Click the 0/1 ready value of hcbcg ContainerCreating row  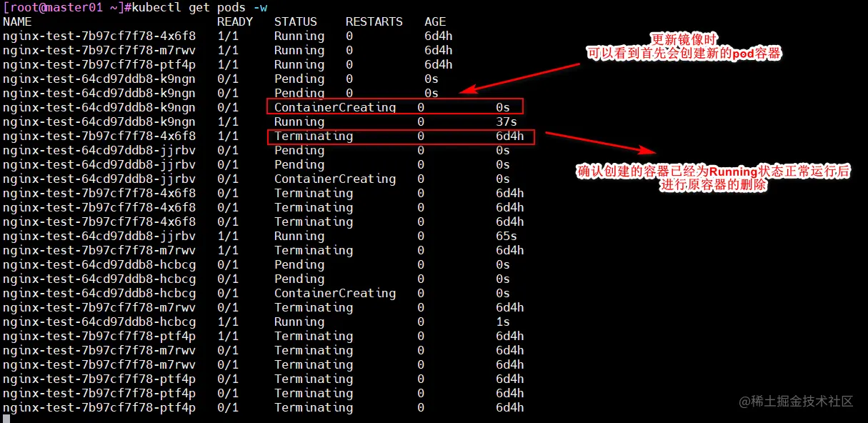[228, 293]
